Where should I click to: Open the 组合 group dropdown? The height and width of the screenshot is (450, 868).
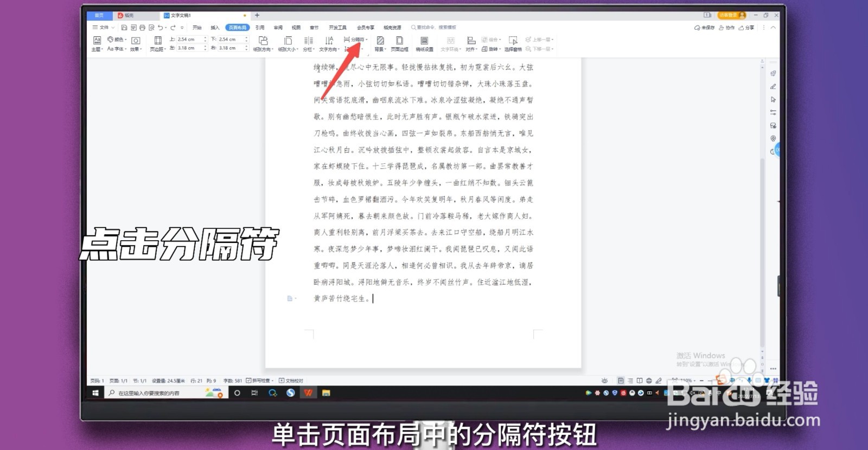pos(490,40)
